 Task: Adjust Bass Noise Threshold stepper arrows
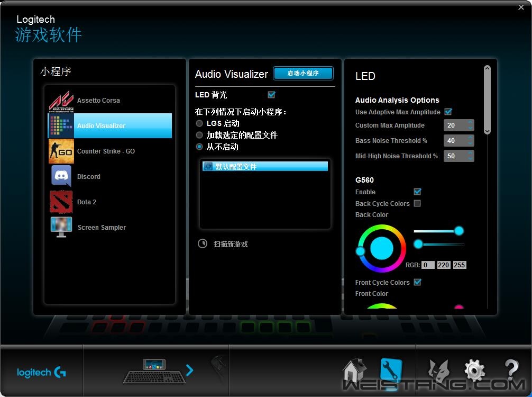pyautogui.click(x=470, y=140)
